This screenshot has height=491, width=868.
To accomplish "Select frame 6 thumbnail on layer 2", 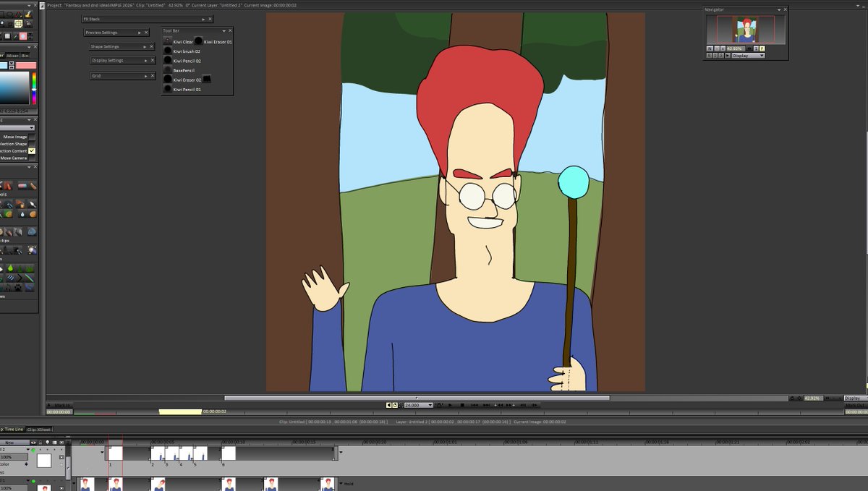I will [229, 453].
